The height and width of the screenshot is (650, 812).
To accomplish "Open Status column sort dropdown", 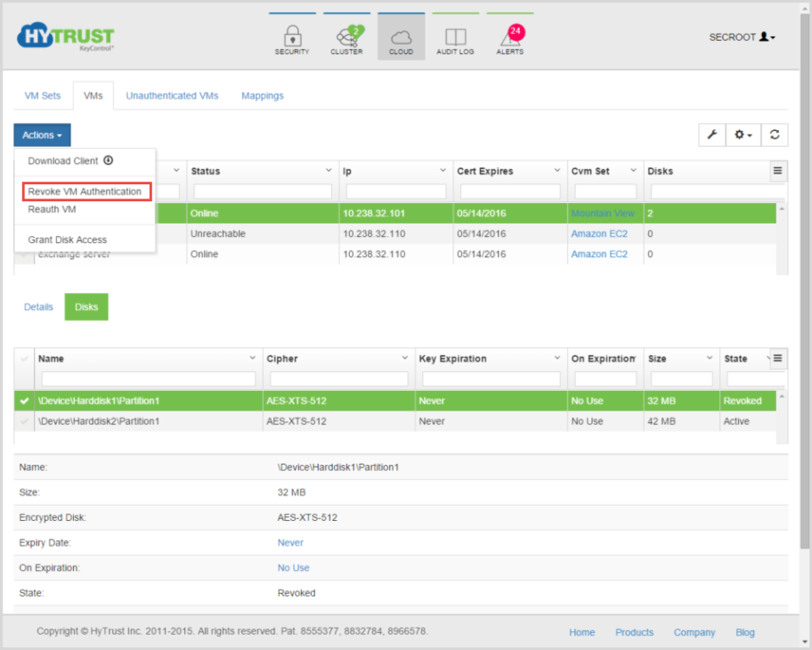I will [329, 170].
